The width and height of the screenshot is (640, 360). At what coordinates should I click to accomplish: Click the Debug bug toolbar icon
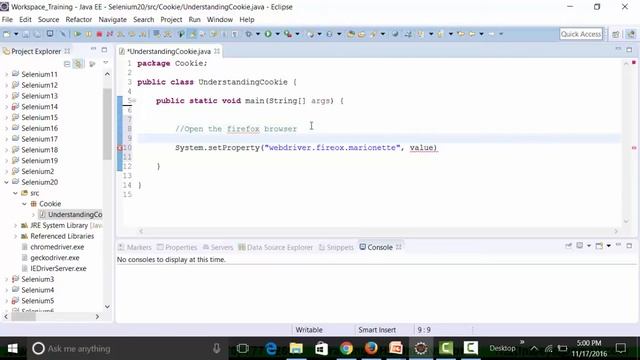(249, 34)
